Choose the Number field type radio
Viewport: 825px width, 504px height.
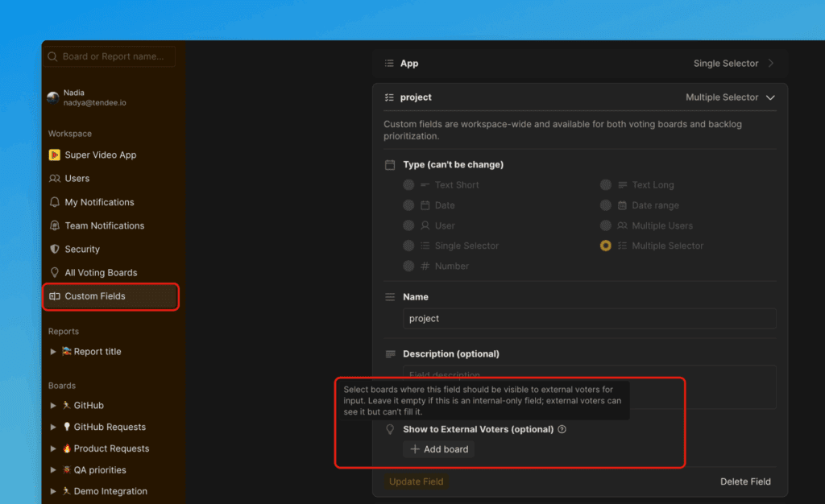click(x=409, y=266)
